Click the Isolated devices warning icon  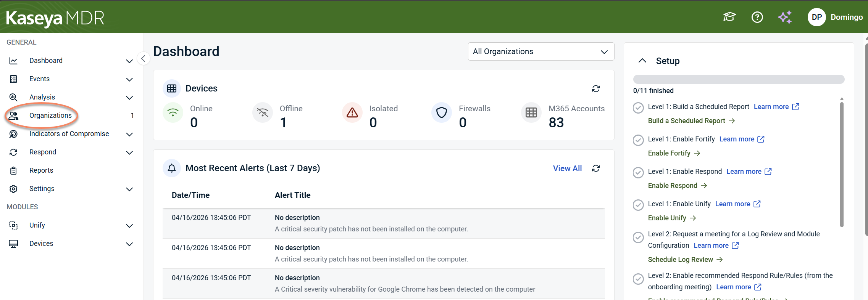click(x=352, y=112)
